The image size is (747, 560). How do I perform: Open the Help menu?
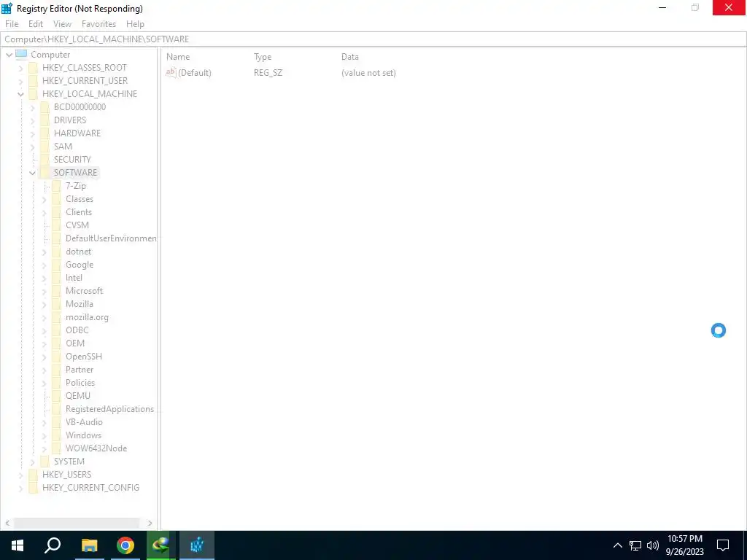click(x=135, y=24)
